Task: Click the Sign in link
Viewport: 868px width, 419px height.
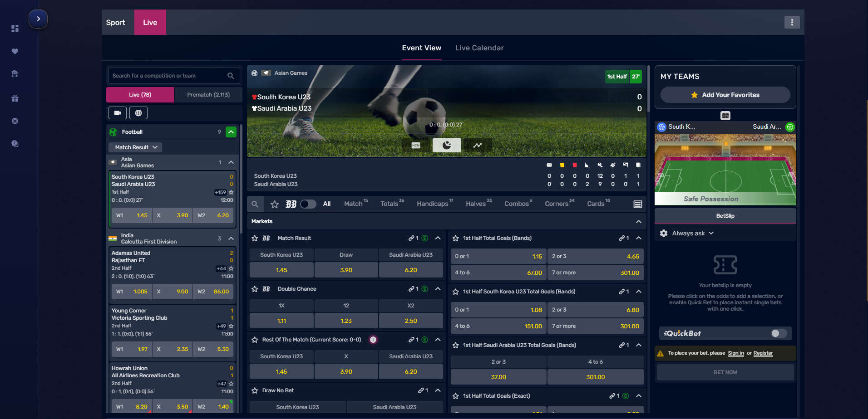Action: click(x=736, y=353)
